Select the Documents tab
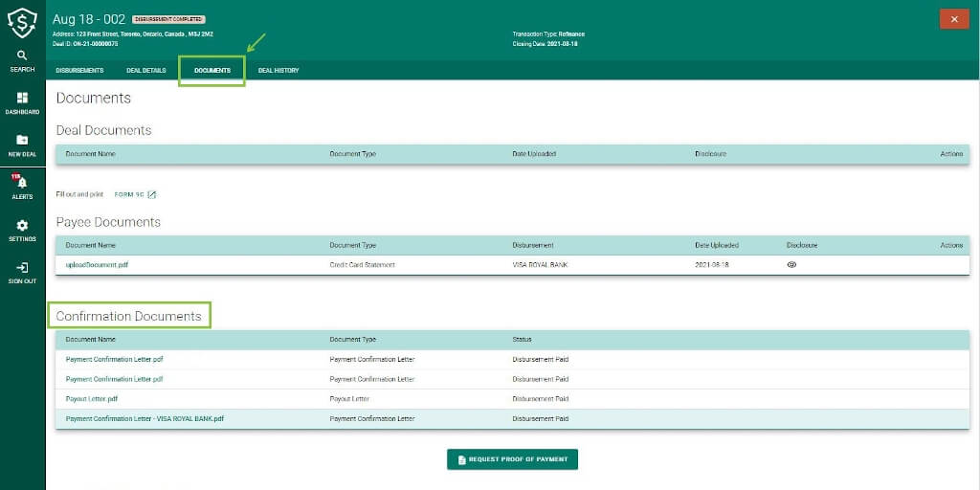Image resolution: width=980 pixels, height=490 pixels. tap(212, 71)
